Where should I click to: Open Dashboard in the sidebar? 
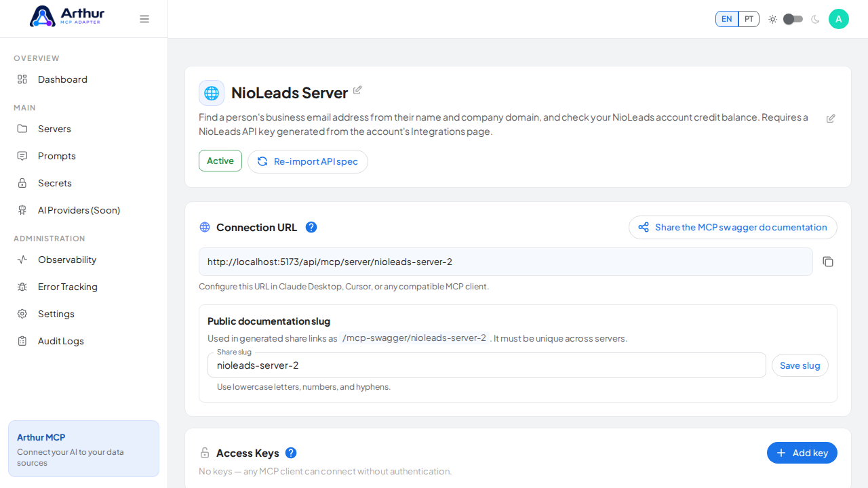tap(84, 79)
